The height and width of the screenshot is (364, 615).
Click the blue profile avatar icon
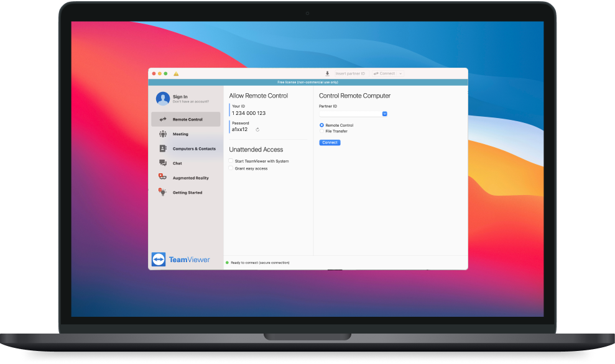163,99
